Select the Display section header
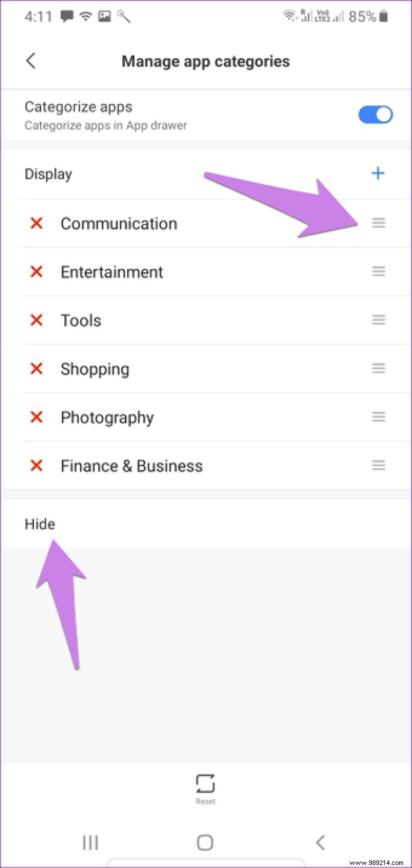The image size is (412, 868). click(x=48, y=173)
